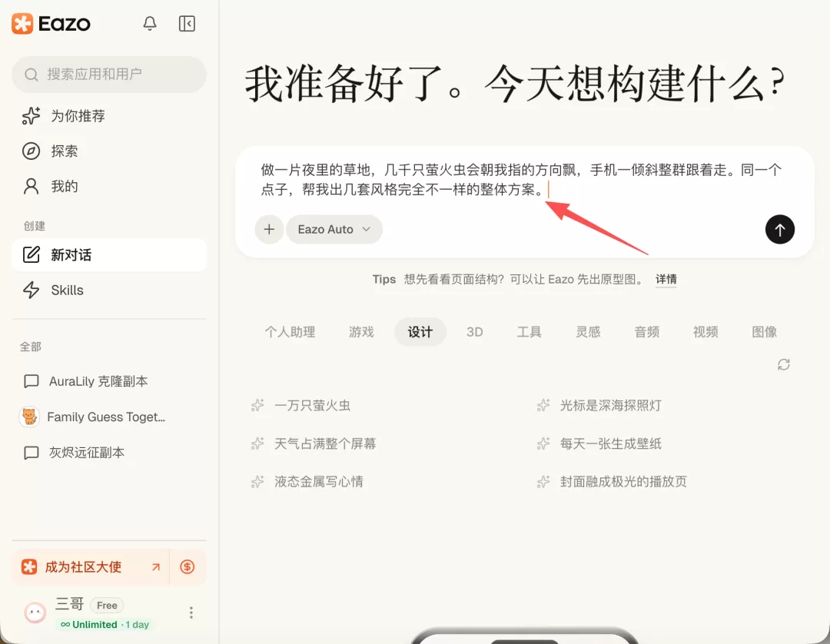
Task: Start a 新对话
Action: click(x=109, y=254)
